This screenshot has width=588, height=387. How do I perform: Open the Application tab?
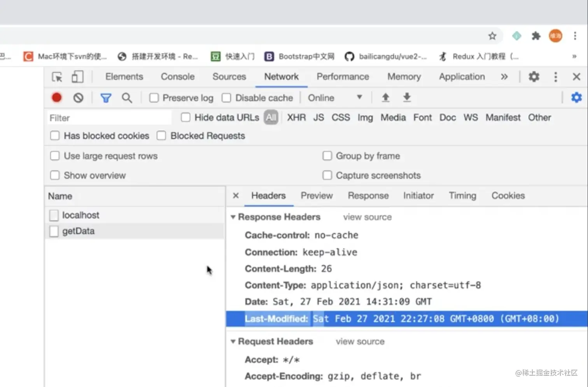click(x=462, y=77)
